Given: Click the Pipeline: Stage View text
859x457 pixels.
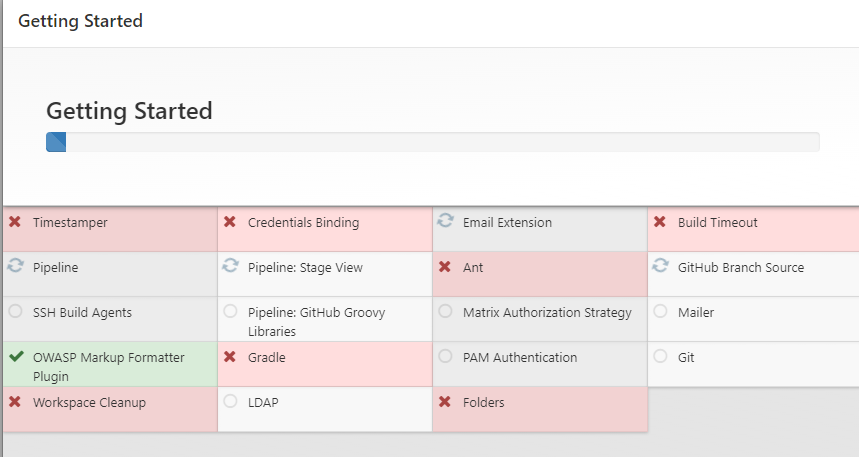Looking at the screenshot, I should (x=305, y=267).
